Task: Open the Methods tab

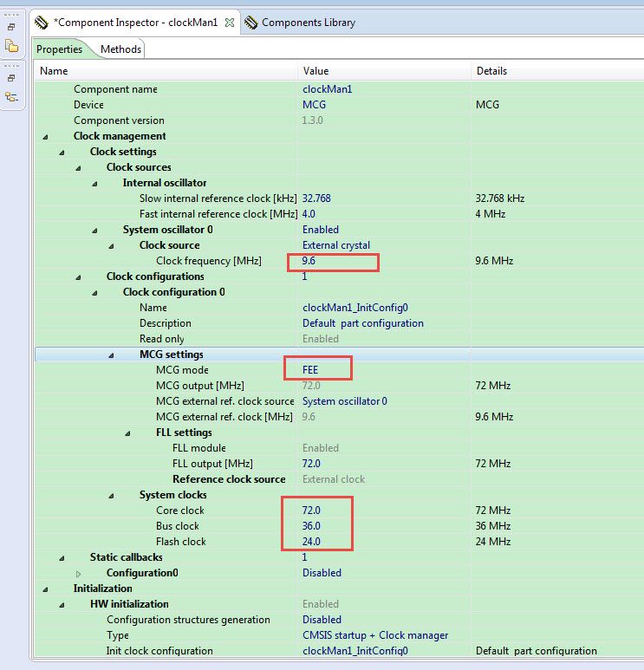Action: 121,49
